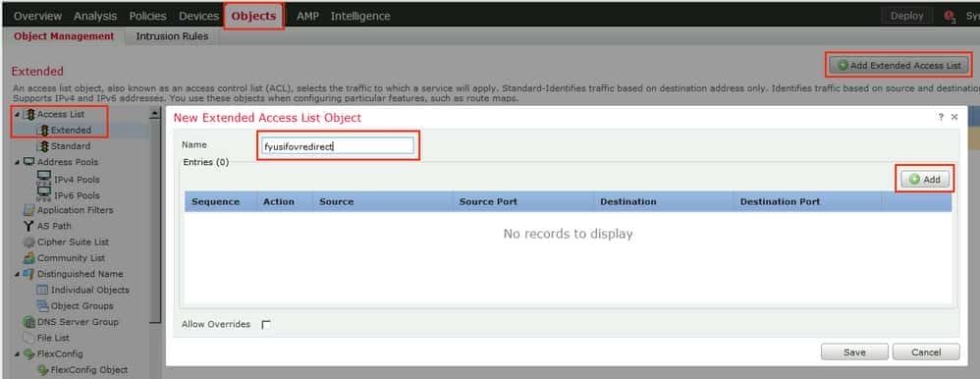980x379 pixels.
Task: Click the Action column header
Action: (285, 201)
